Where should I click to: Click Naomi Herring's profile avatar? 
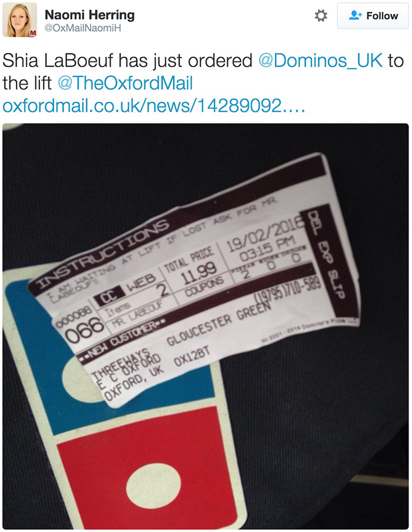tap(19, 19)
